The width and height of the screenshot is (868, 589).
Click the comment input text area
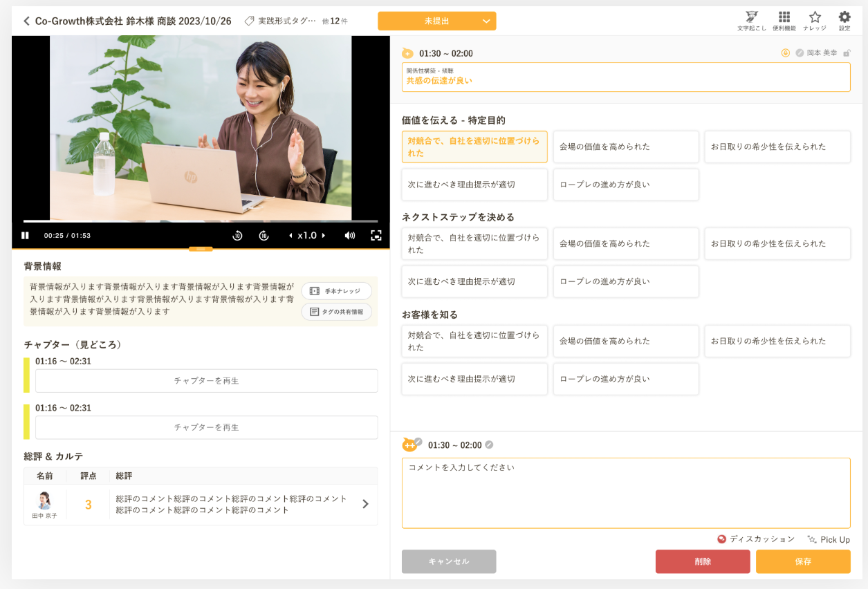(x=625, y=492)
